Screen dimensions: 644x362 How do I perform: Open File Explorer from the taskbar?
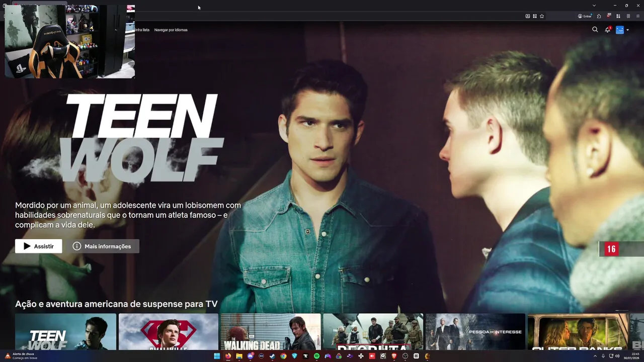point(239,356)
